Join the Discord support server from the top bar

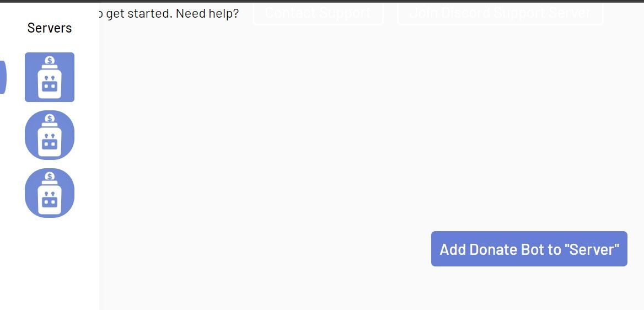tap(500, 13)
